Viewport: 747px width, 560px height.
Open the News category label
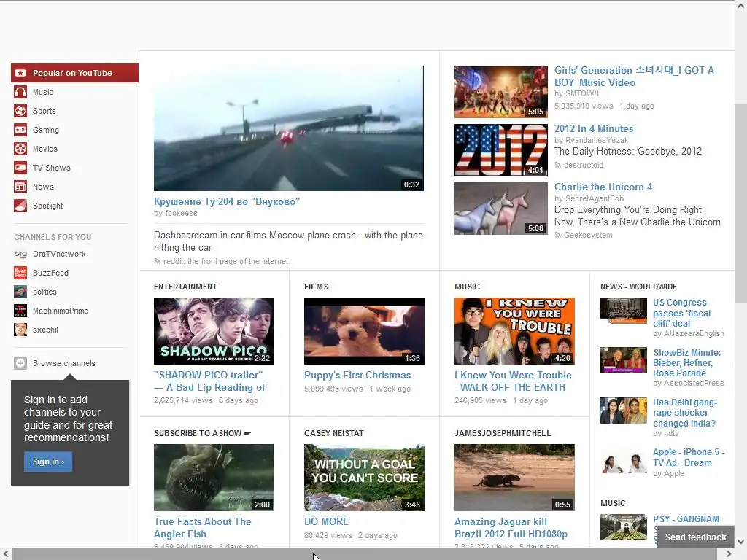pos(43,187)
